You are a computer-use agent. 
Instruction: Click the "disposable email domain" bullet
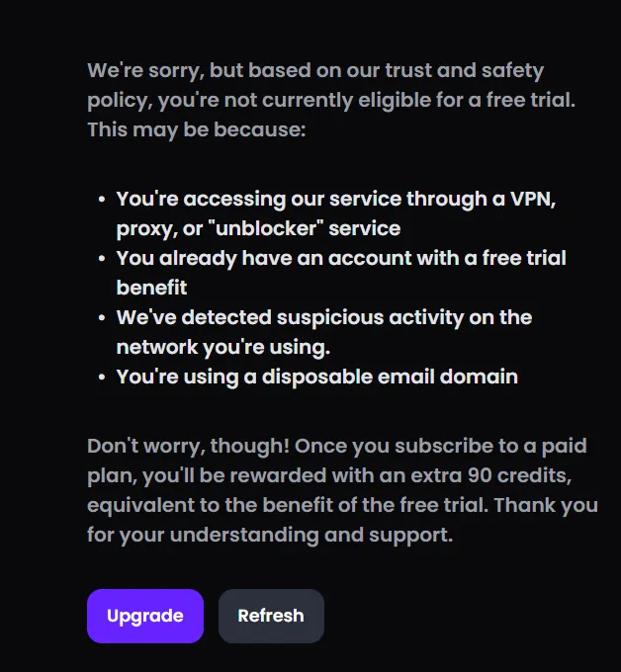coord(316,377)
